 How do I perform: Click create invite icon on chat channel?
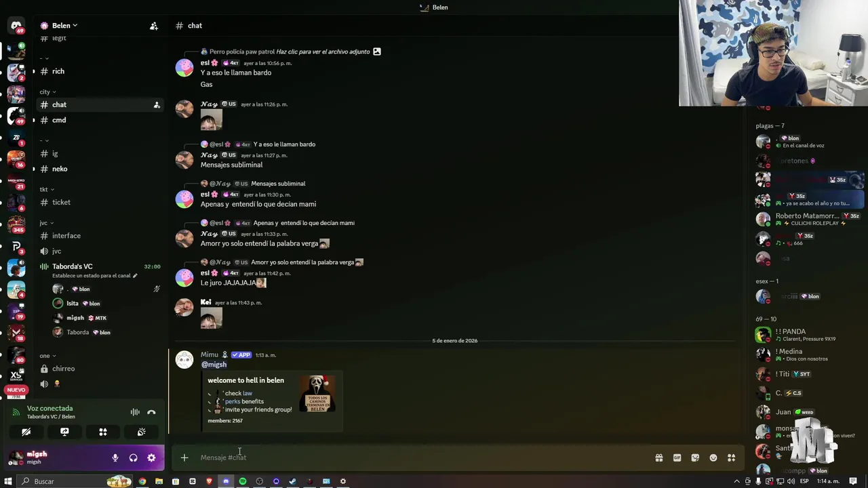(157, 105)
